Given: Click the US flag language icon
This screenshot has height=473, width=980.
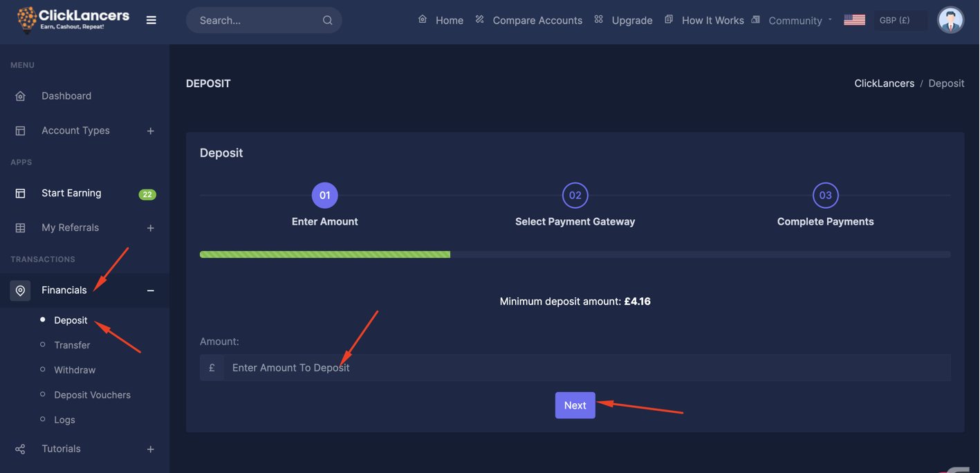Looking at the screenshot, I should pos(854,20).
